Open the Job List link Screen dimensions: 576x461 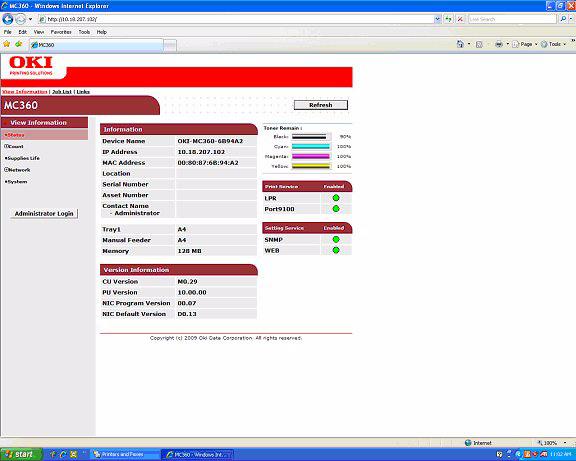62,91
